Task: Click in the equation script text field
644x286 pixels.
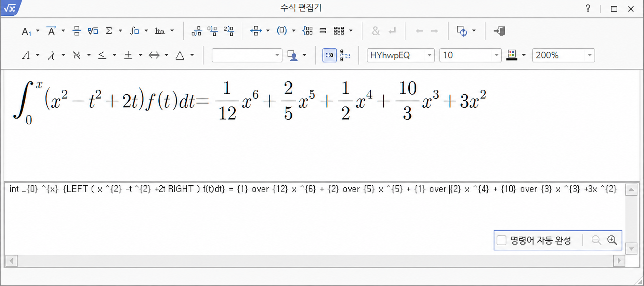Action: pos(315,219)
